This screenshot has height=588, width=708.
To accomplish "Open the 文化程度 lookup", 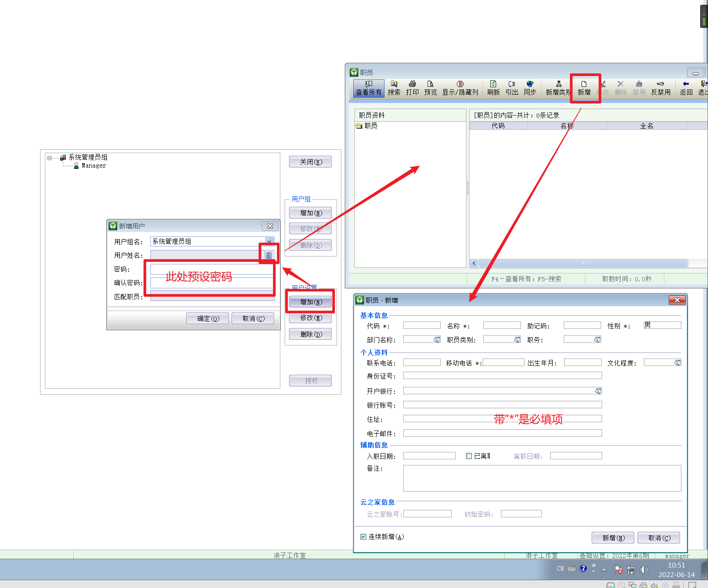I will click(x=677, y=362).
